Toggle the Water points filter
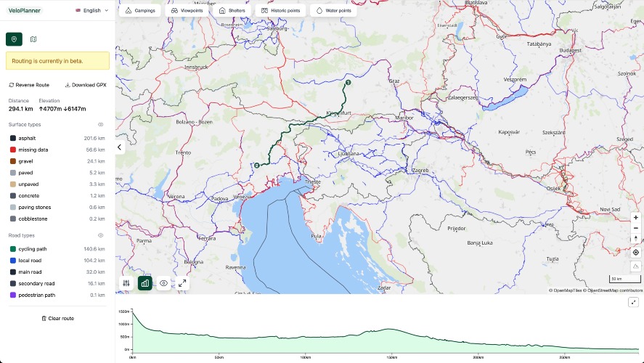 tap(333, 11)
